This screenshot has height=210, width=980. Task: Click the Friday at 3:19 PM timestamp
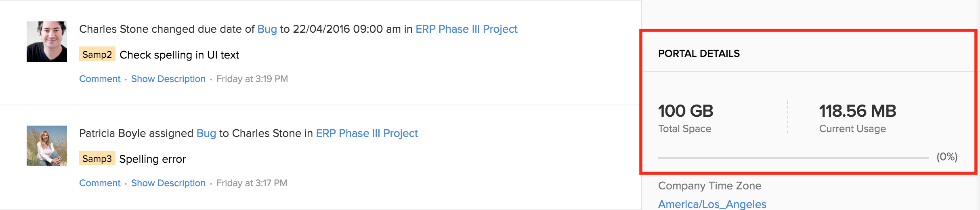tap(252, 79)
